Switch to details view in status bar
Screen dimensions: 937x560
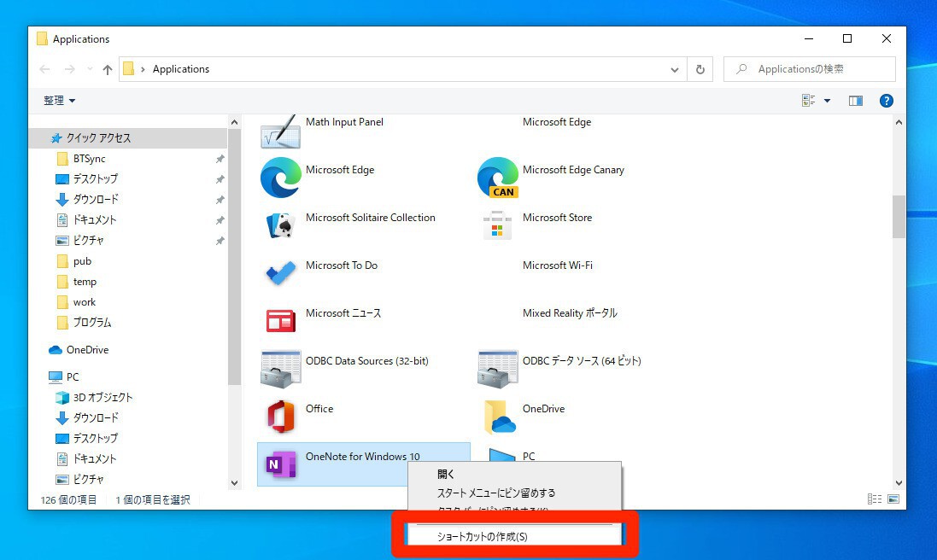pyautogui.click(x=875, y=499)
